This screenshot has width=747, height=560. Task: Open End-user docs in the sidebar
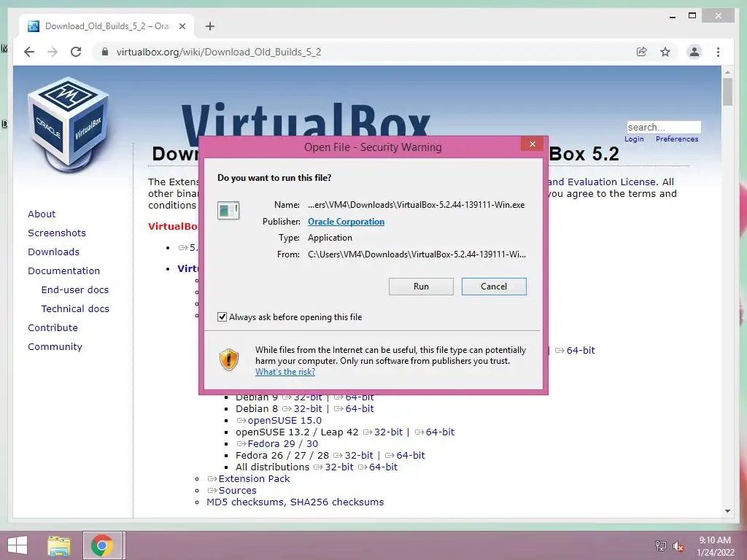coord(75,290)
